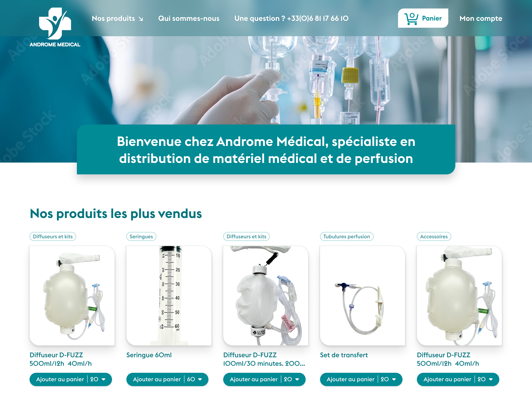The height and width of the screenshot is (399, 532).
Task: Click the Androme Medical logo
Action: pos(55,27)
